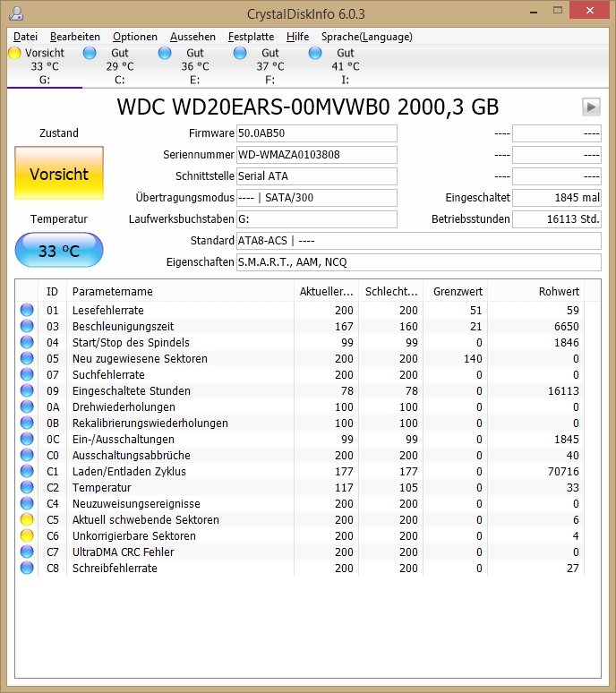The height and width of the screenshot is (693, 616).
Task: Click the Eingeschaltet field 1845 mal
Action: [x=557, y=198]
